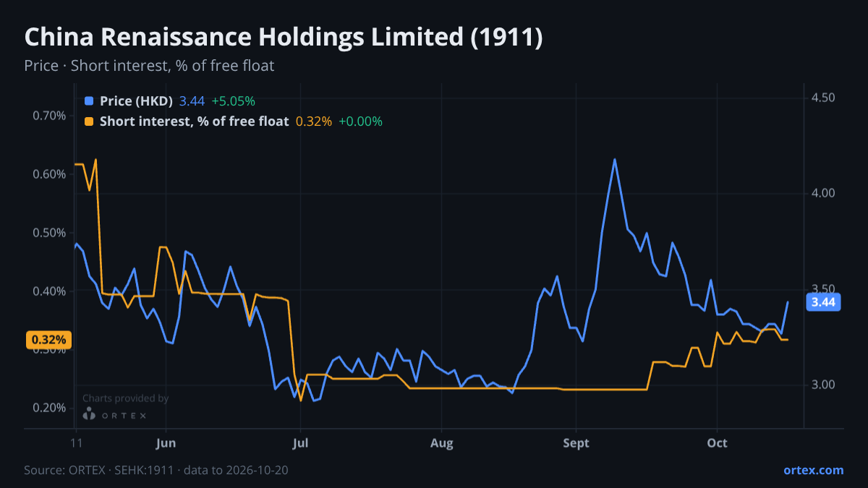868x488 pixels.
Task: Click the ORTEX logo icon
Action: [x=89, y=414]
